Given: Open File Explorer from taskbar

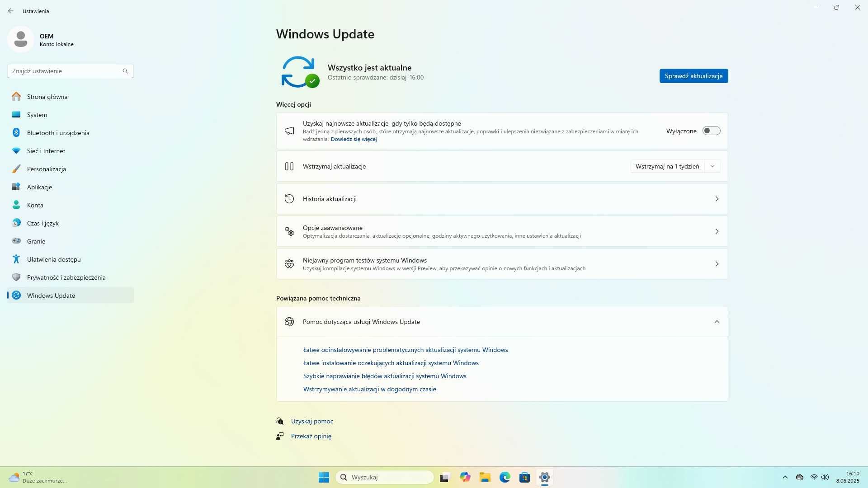Looking at the screenshot, I should [x=485, y=477].
